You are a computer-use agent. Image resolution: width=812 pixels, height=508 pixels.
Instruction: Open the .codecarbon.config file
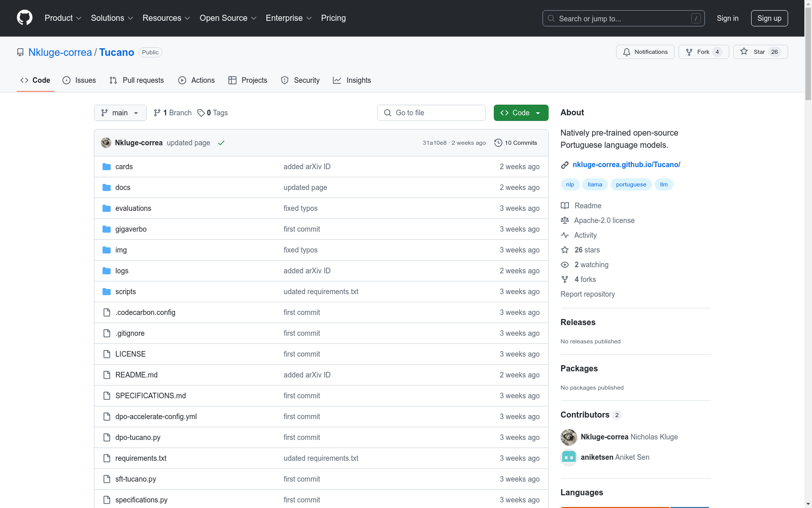(145, 312)
